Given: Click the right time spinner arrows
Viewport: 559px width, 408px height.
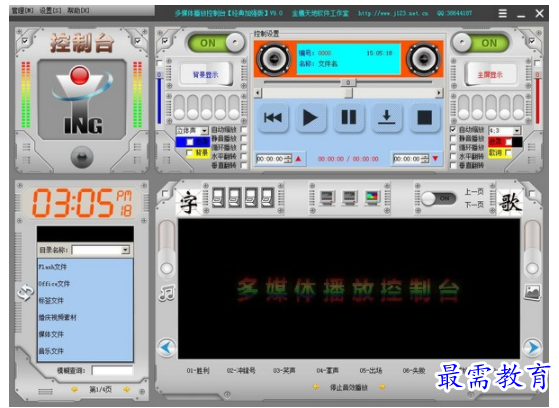Looking at the screenshot, I should [426, 159].
